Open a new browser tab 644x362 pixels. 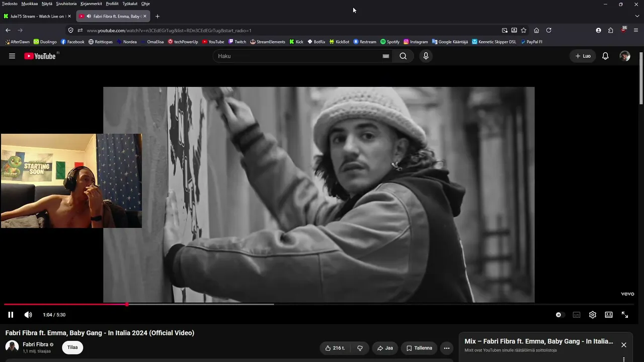(x=157, y=16)
